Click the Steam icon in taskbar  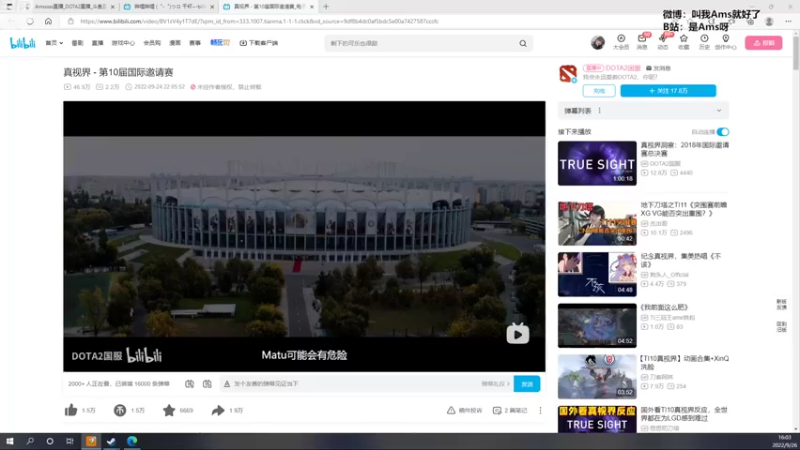click(111, 441)
